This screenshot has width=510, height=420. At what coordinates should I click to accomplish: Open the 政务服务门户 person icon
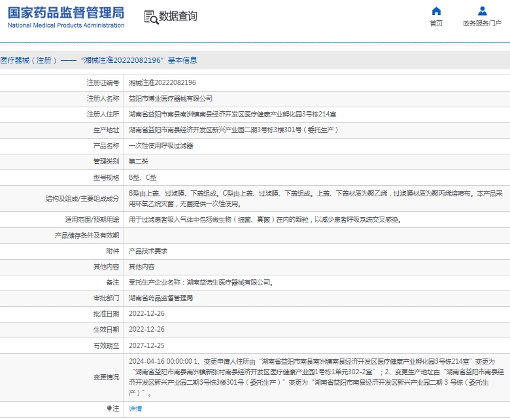pos(483,11)
